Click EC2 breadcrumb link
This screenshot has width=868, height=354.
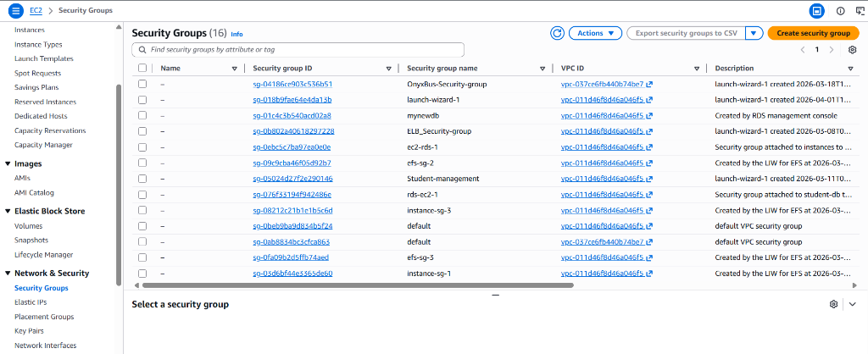point(36,10)
